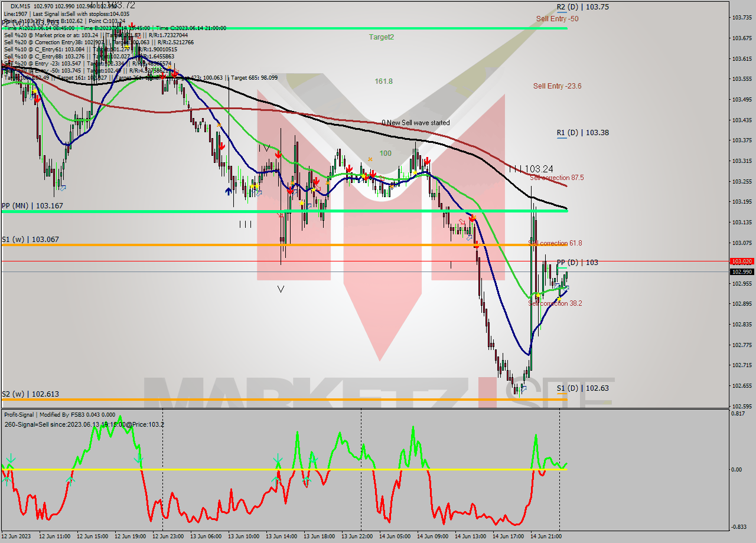Click the '12 Jun 2023' time axis label
Screen dimensions: 756x543
(17, 537)
